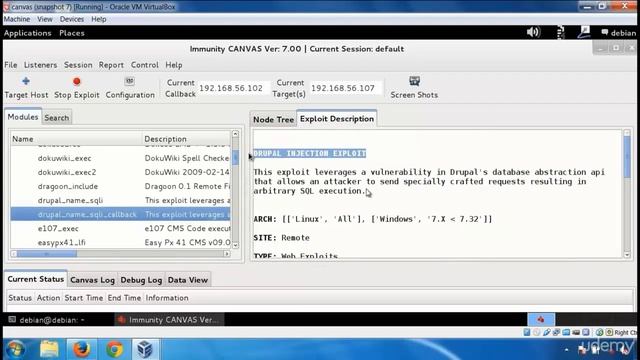640x360 pixels.
Task: Click the highlighted DRUPAL INJECTION EXPLOIT heading
Action: coord(310,153)
